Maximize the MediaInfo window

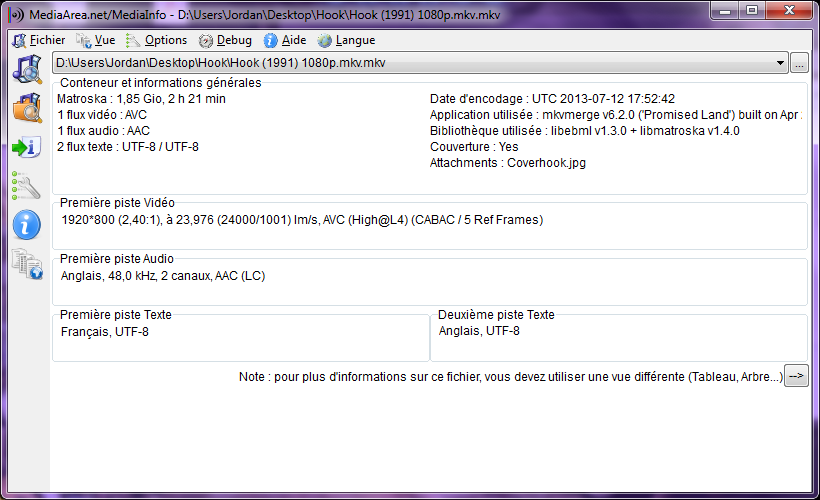(x=752, y=10)
